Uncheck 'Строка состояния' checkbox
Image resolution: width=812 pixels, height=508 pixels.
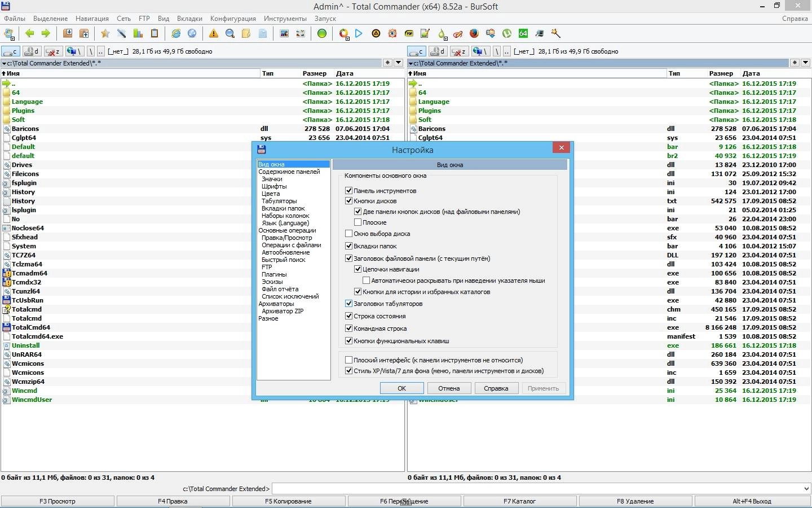point(348,316)
